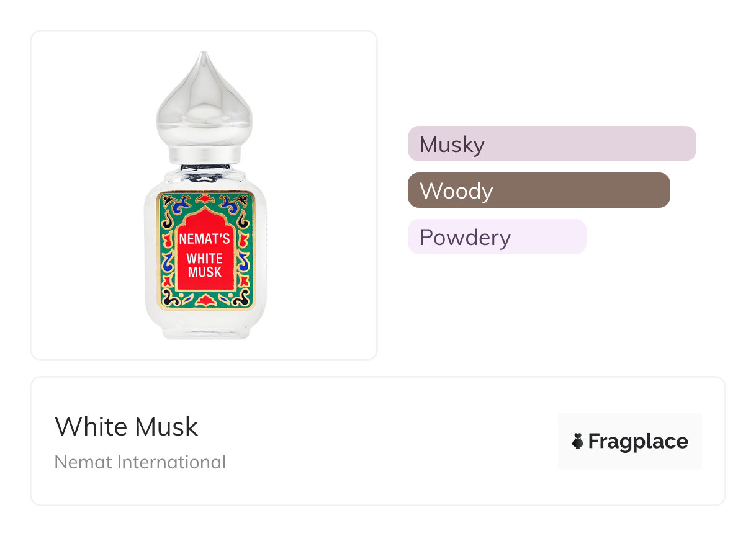
Task: Click the Fragplace bottle logo icon
Action: 577,442
